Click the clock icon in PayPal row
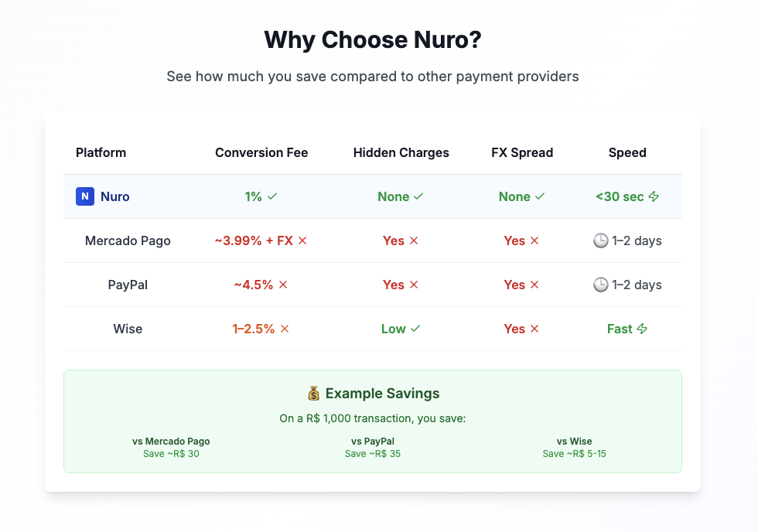 pos(600,284)
